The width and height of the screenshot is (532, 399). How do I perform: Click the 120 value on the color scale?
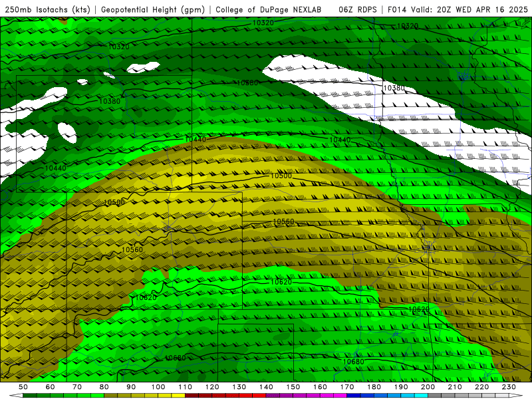pos(212,387)
